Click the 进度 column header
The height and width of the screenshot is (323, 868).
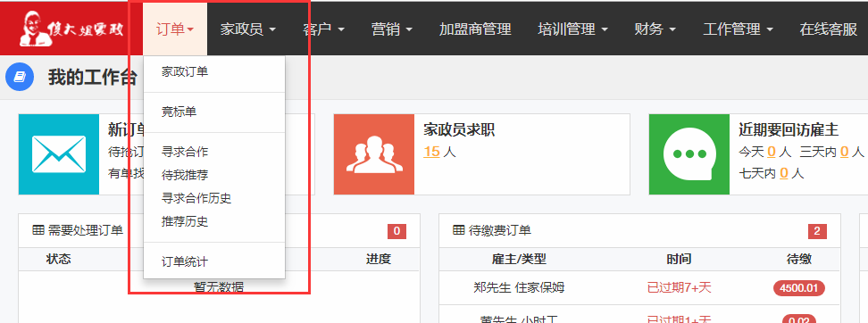(379, 259)
